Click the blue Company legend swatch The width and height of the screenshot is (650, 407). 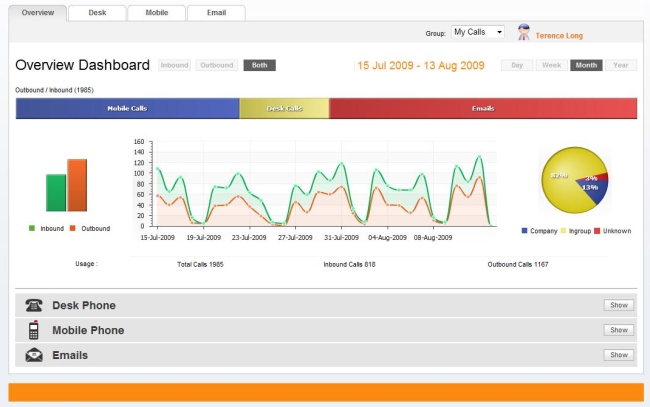point(524,230)
